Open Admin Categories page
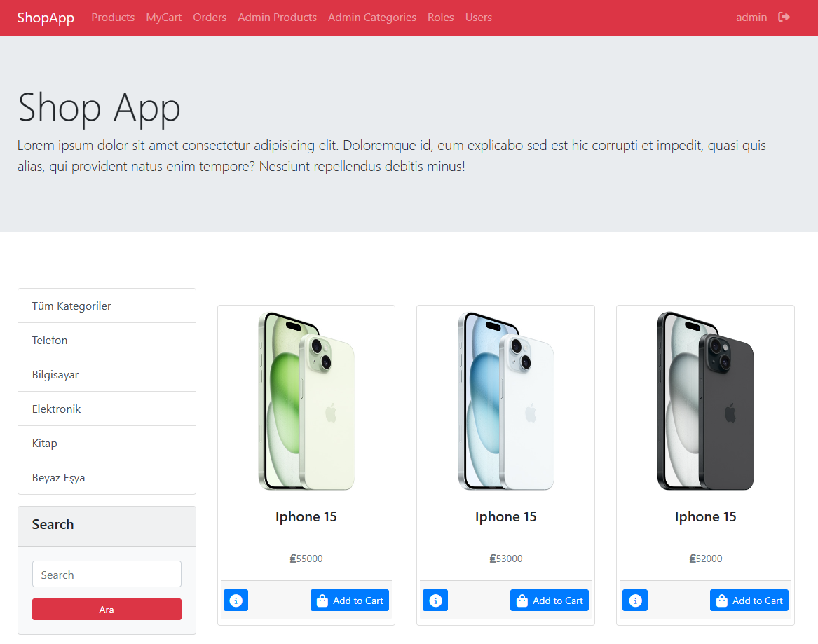The height and width of the screenshot is (644, 818). (x=372, y=18)
